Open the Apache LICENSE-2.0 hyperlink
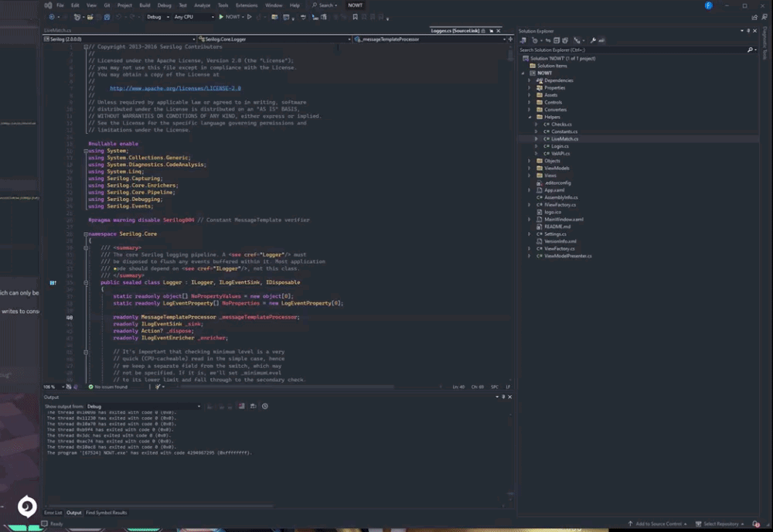Image resolution: width=773 pixels, height=532 pixels. (175, 88)
